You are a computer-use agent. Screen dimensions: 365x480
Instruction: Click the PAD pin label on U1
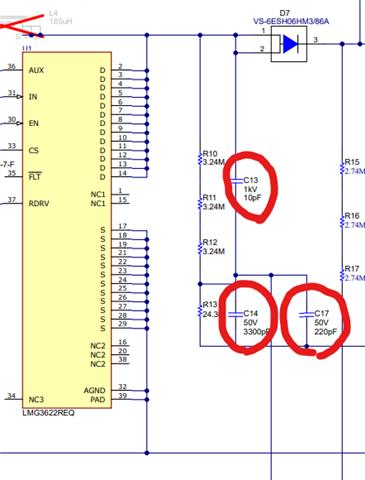(98, 399)
